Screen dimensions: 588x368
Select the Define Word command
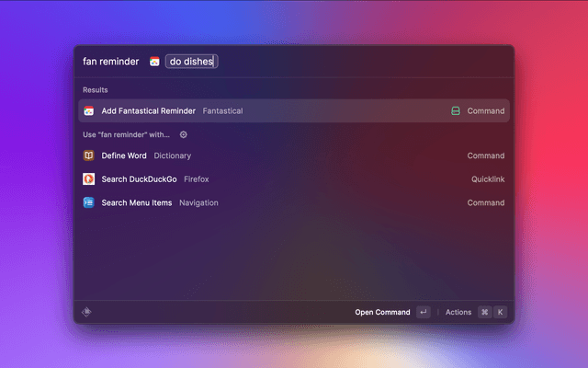click(124, 156)
